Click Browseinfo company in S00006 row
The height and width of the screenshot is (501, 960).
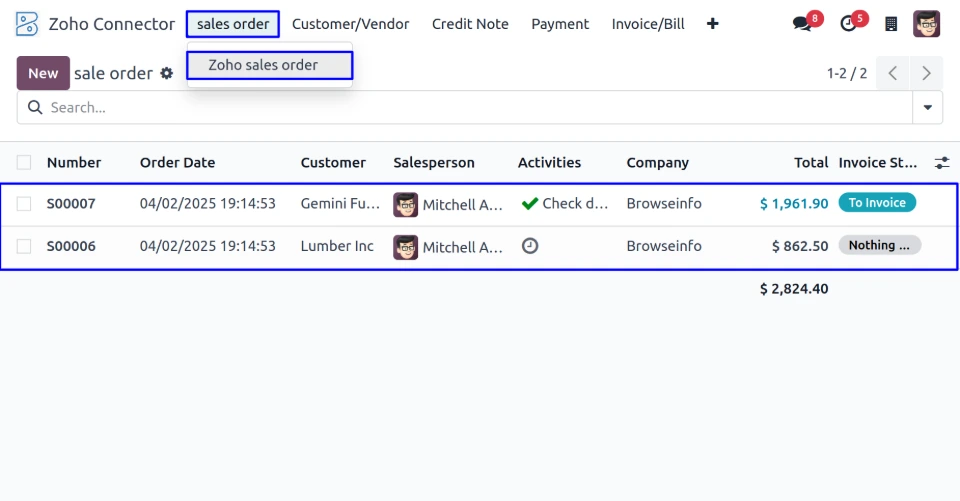pyautogui.click(x=664, y=246)
